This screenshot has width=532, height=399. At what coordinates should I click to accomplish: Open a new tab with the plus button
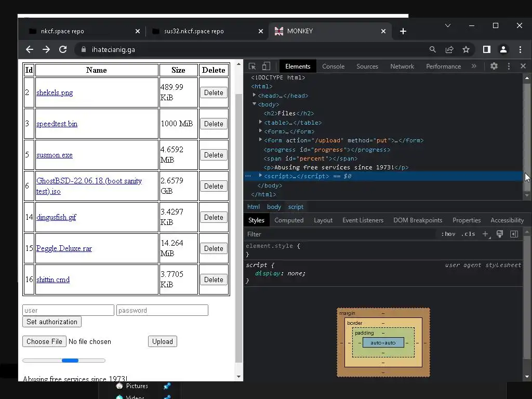tap(403, 31)
